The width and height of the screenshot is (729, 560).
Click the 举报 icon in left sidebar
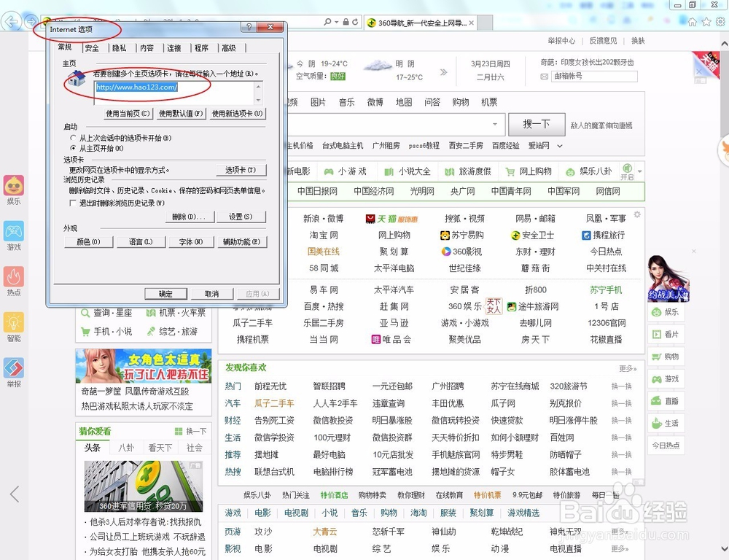click(14, 368)
